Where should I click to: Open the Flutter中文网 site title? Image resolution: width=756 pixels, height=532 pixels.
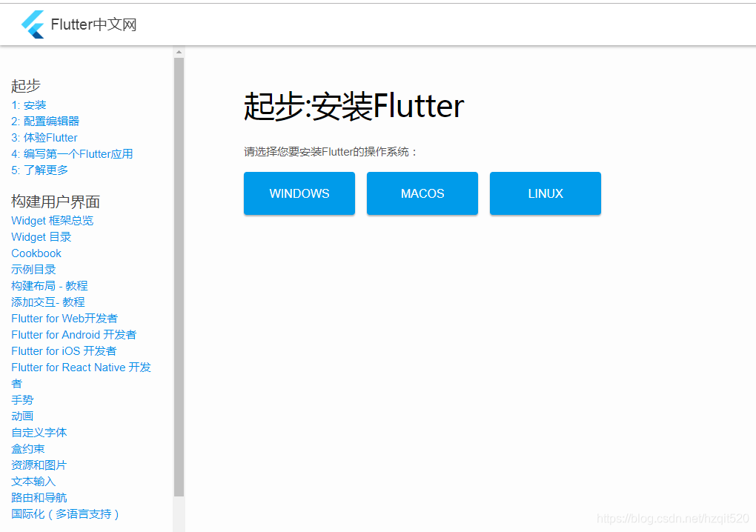tap(93, 24)
